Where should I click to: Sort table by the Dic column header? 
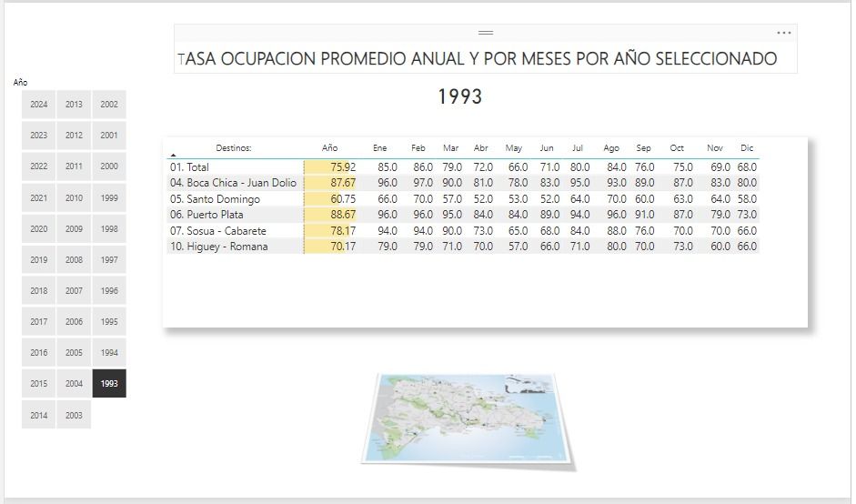(747, 147)
